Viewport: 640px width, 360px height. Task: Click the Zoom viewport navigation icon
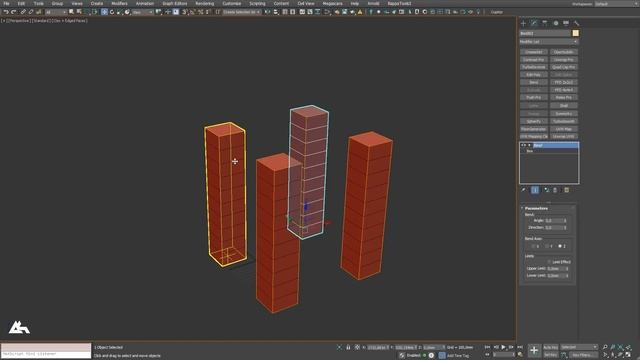[x=605, y=347]
